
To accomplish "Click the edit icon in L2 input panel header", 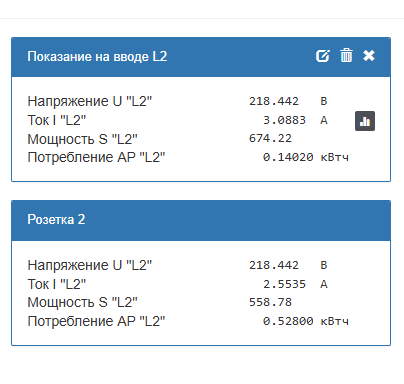I will point(323,56).
